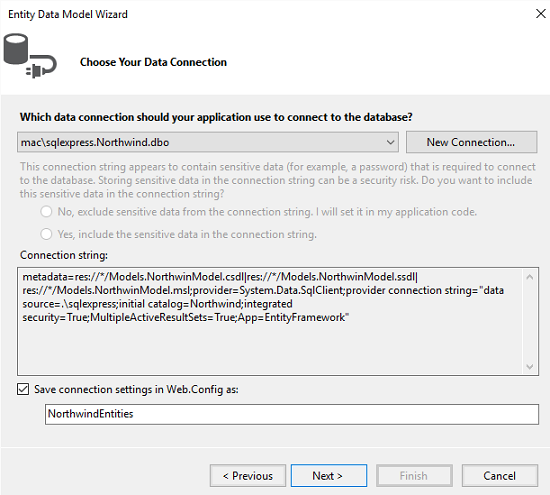
Task: Click the connection string scroll down arrow
Action: (530, 367)
